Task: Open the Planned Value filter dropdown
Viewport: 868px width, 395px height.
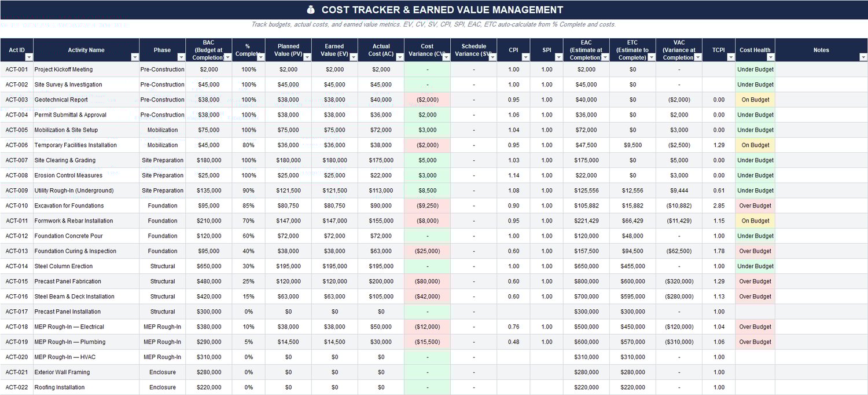Action: point(307,57)
